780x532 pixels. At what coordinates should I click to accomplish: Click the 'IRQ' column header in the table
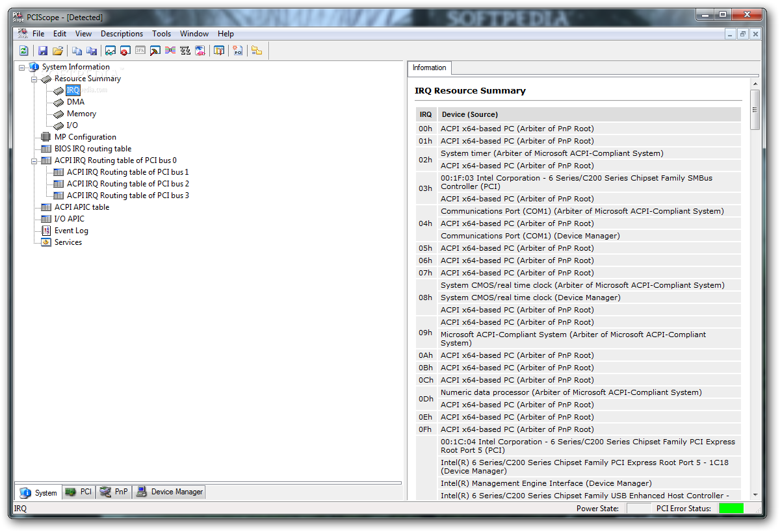pos(426,114)
